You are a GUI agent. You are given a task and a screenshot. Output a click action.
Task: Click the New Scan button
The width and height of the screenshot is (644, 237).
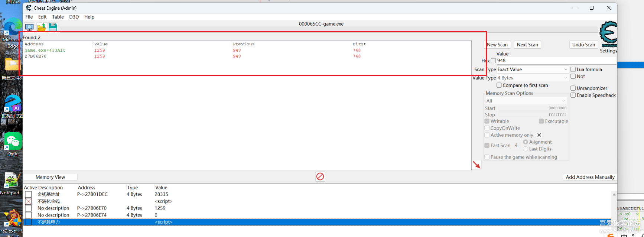tap(497, 45)
